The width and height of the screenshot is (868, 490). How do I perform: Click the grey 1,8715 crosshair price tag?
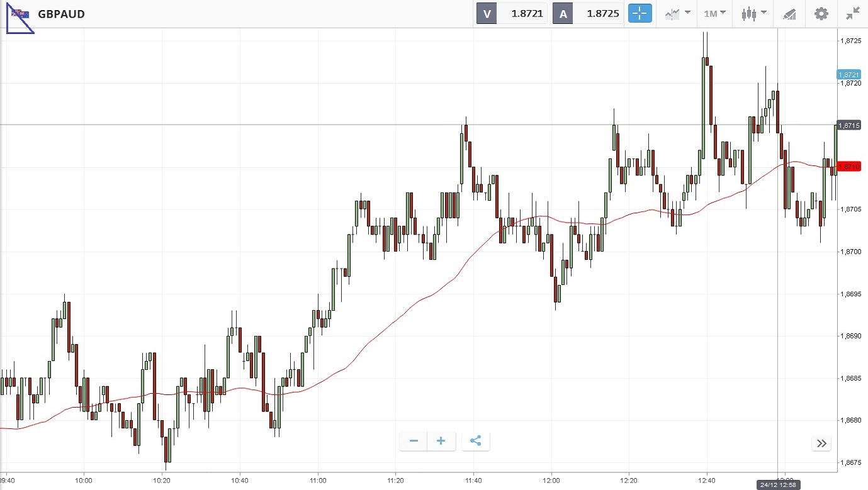[848, 125]
